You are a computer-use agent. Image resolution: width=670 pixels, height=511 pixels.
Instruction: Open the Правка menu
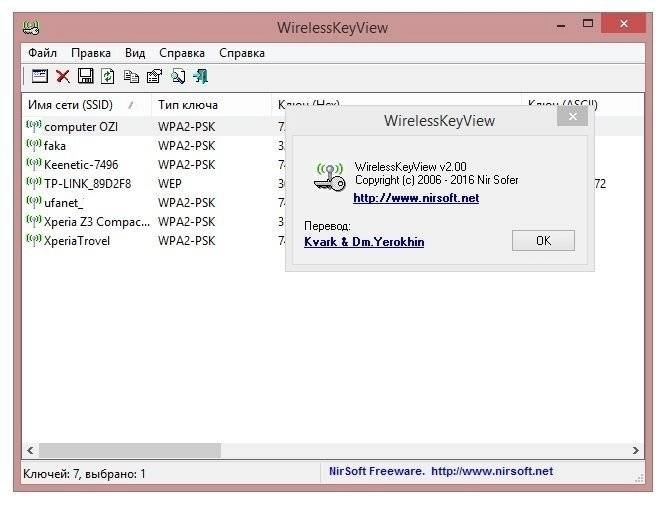[91, 53]
